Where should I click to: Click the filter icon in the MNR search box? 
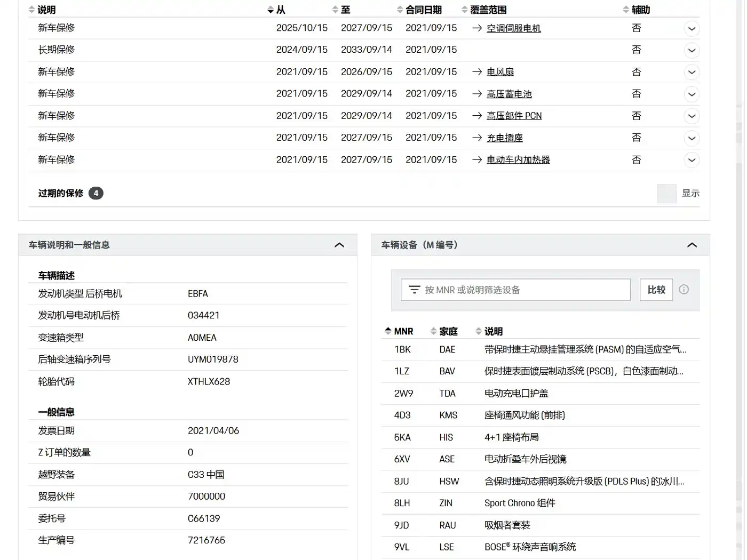(414, 290)
